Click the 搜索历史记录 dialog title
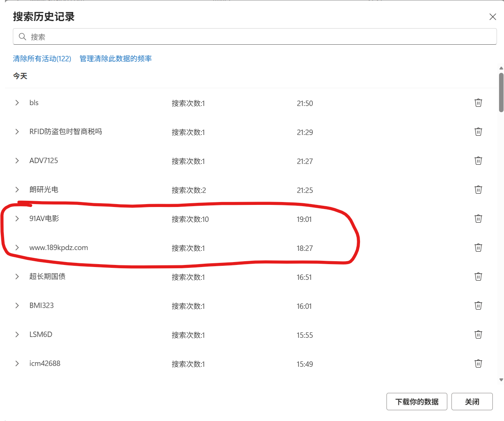This screenshot has width=504, height=421. (44, 17)
